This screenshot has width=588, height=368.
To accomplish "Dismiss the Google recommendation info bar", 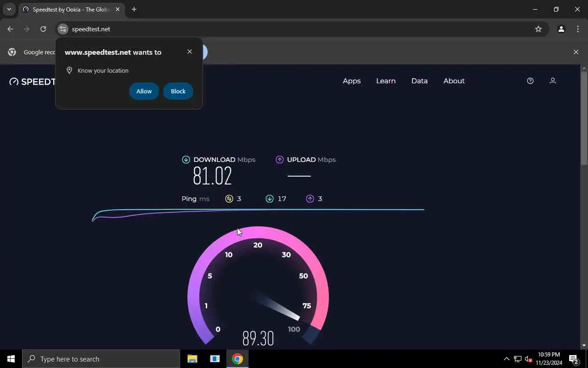I will [x=576, y=52].
